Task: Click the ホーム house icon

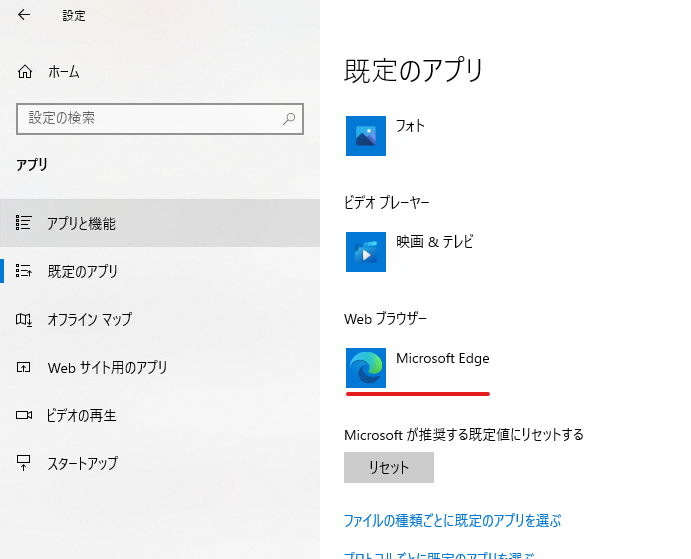Action: [x=25, y=72]
